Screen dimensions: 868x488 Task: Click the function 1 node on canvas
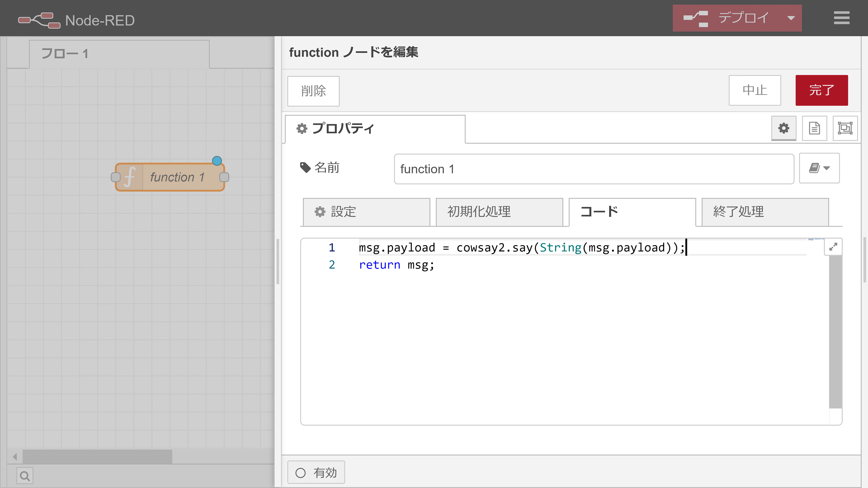point(170,178)
